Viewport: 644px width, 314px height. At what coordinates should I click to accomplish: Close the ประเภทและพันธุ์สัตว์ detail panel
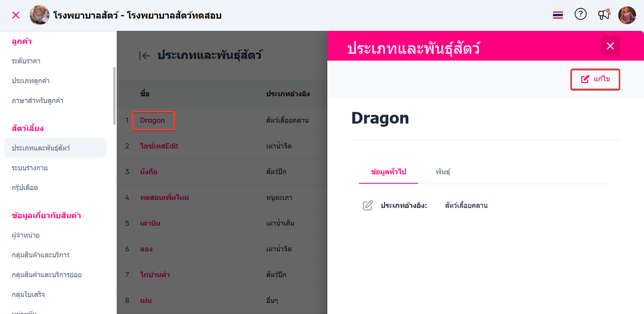610,46
